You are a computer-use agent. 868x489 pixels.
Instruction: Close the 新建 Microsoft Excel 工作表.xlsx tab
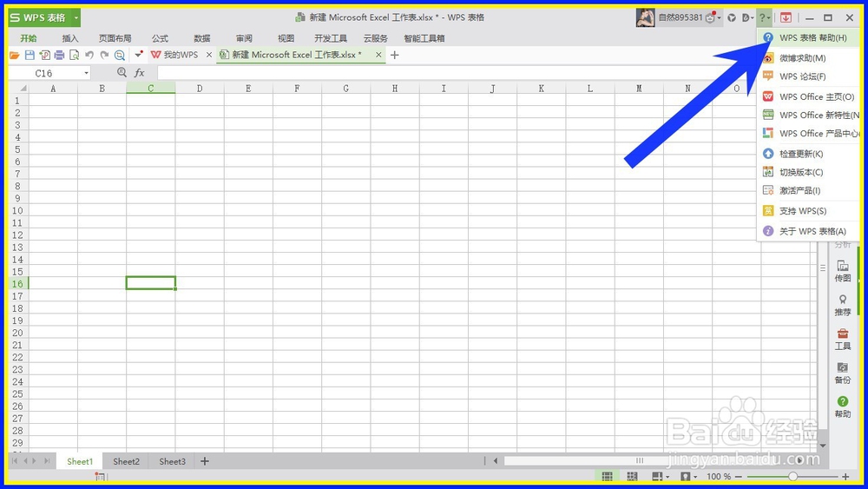pos(378,55)
